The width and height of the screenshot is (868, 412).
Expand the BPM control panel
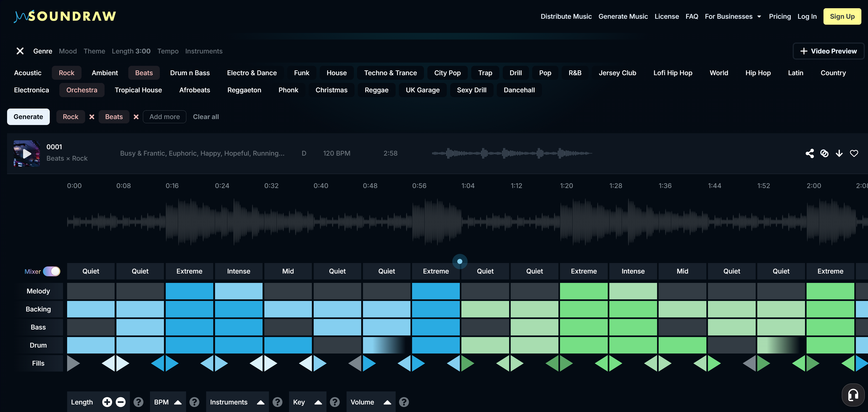178,402
